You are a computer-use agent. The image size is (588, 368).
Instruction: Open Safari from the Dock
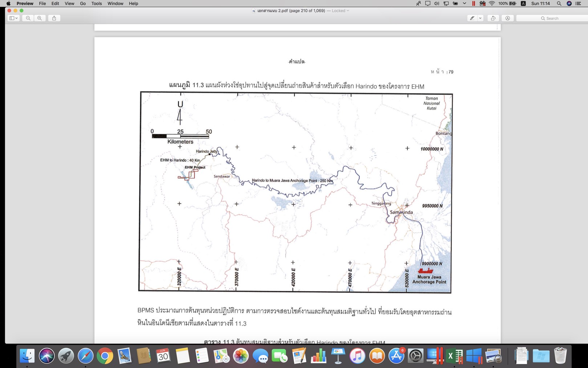tap(85, 356)
